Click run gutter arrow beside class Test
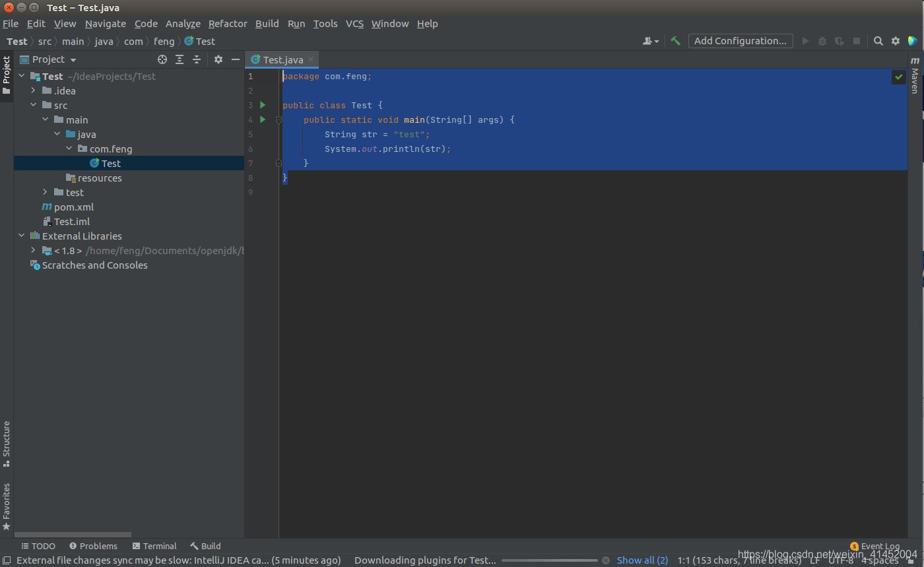 click(x=263, y=105)
